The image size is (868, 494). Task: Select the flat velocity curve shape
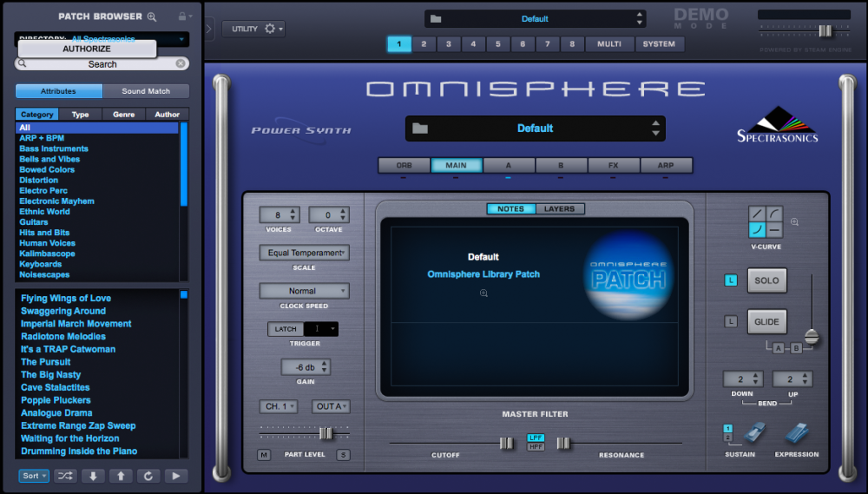tap(774, 229)
